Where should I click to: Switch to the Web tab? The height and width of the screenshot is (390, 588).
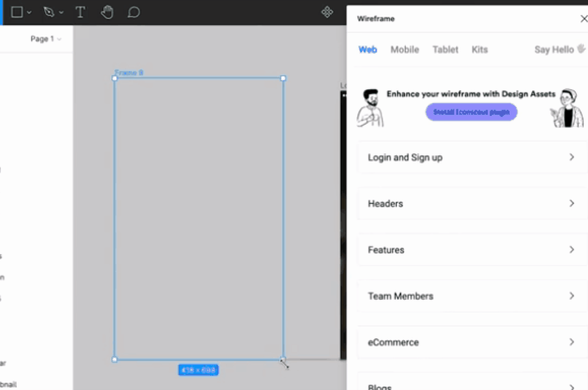[x=367, y=50]
